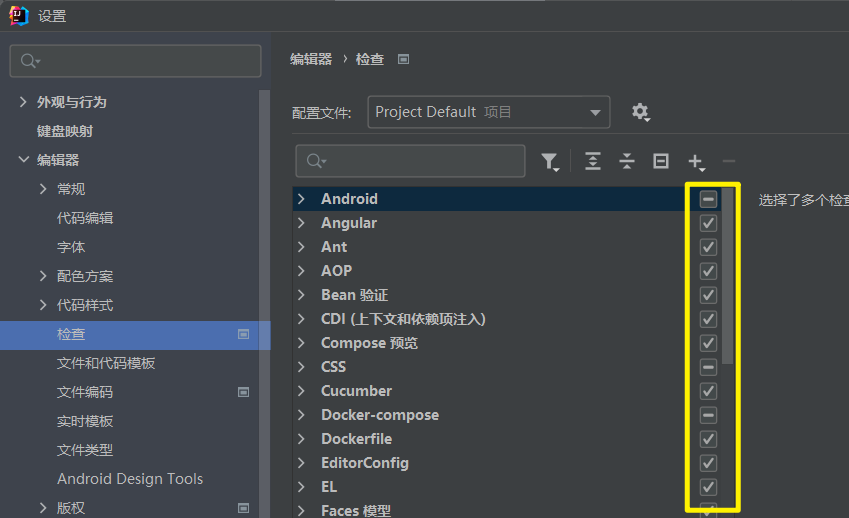Image resolution: width=849 pixels, height=518 pixels.
Task: Expand the CSS inspection group
Action: 301,367
